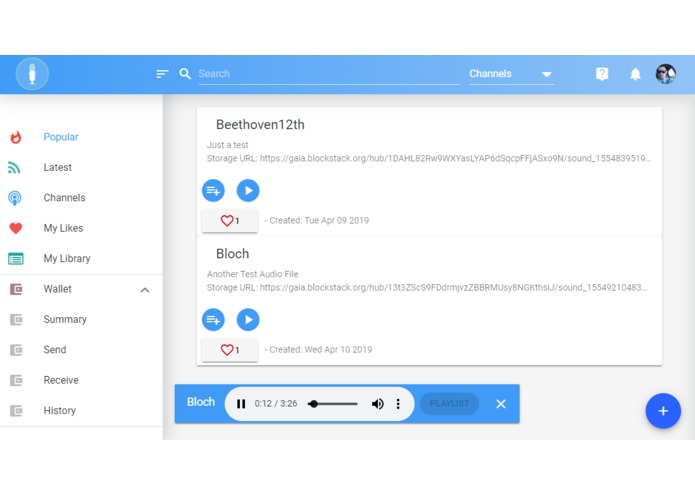Collapse the Wallet section chevron

coord(144,290)
